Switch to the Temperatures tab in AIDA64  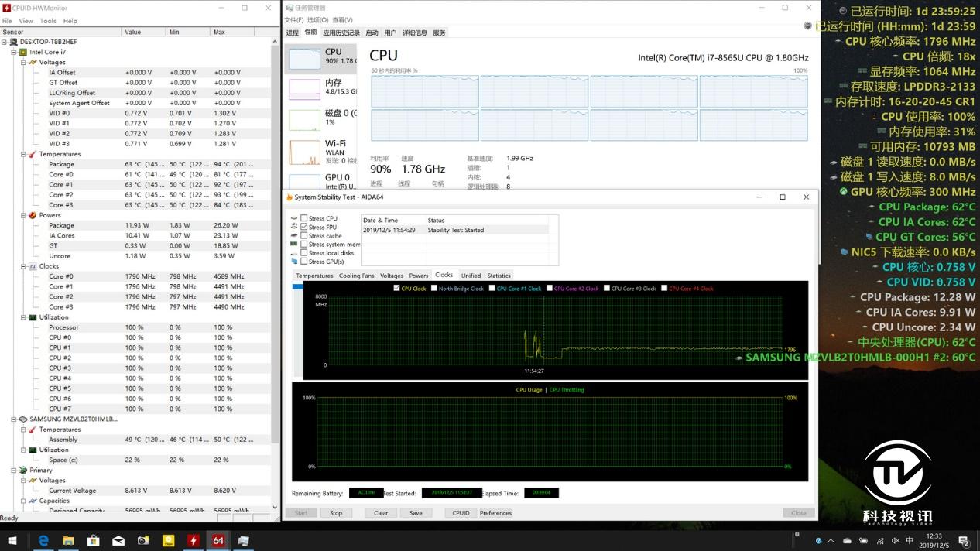[314, 275]
